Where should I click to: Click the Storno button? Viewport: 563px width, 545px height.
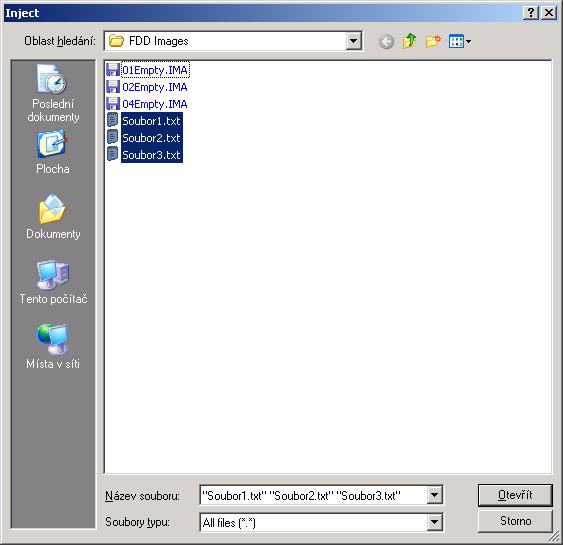pyautogui.click(x=515, y=521)
